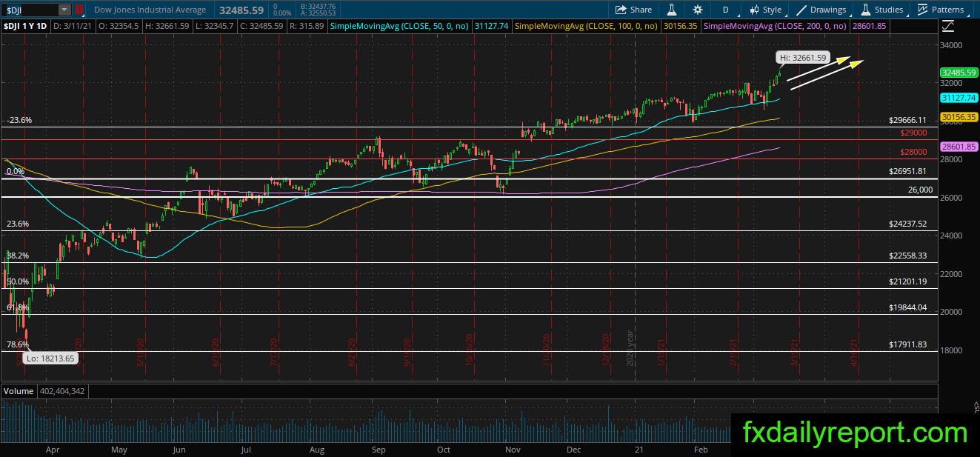Click the green 32485.59 price bubble on axis

coord(958,73)
